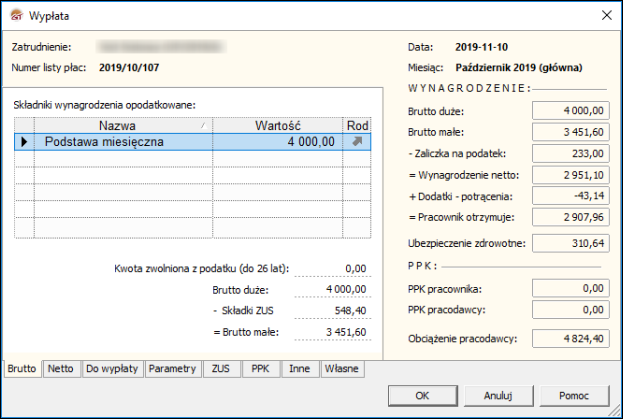Click the Pracownik otrzymuje field 2 907,96
The width and height of the screenshot is (623, 419).
pos(571,217)
